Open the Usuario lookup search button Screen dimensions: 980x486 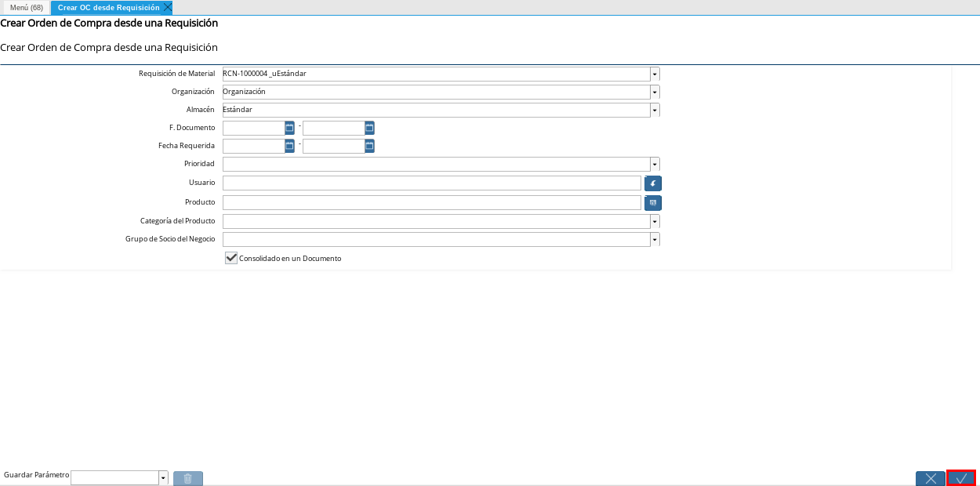(x=653, y=183)
